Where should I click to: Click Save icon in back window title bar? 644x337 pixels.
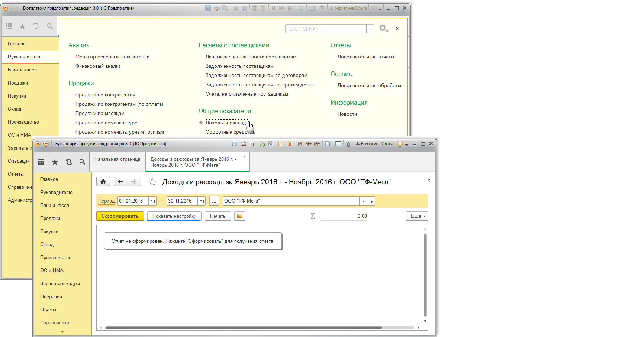pyautogui.click(x=208, y=8)
